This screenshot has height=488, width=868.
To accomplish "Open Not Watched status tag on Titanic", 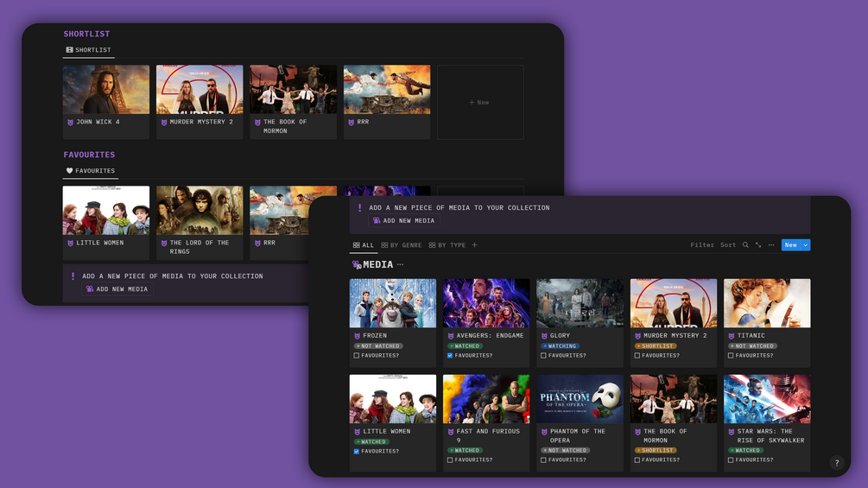I will [x=753, y=346].
